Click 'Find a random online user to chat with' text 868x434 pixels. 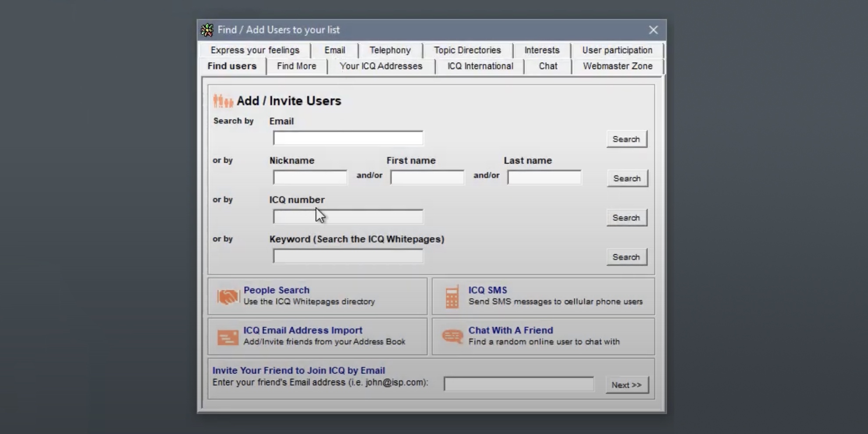click(x=544, y=342)
